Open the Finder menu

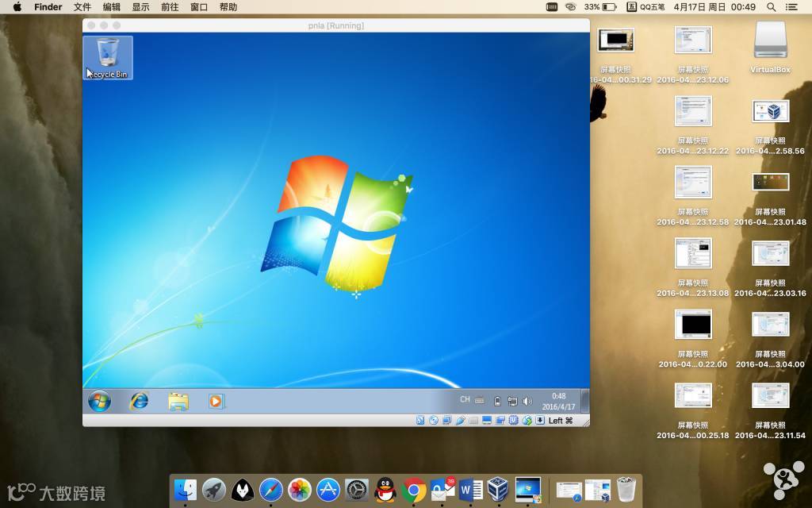pyautogui.click(x=48, y=6)
